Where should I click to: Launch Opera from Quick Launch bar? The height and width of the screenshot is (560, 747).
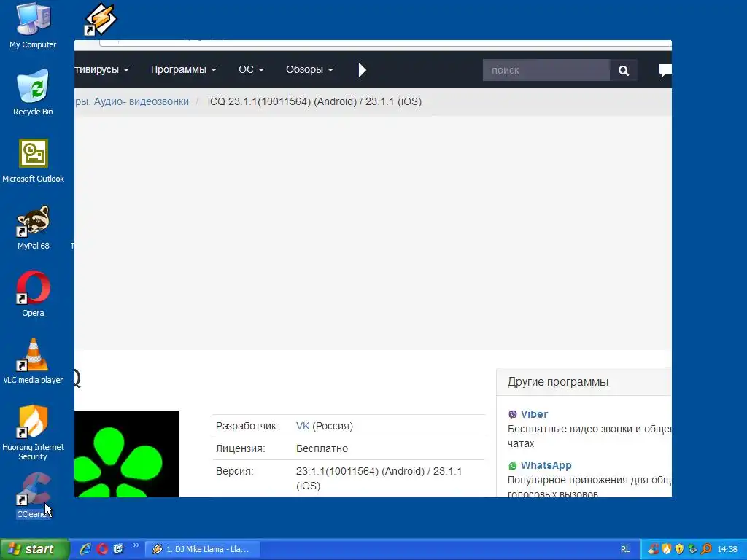102,549
